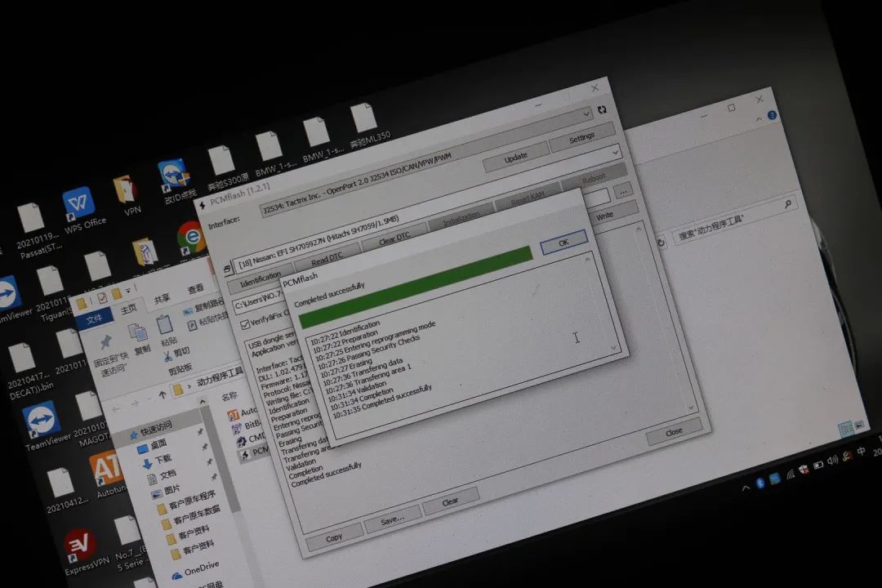The height and width of the screenshot is (588, 882).
Task: Collapse the Explorer ribbon with the chevron
Action: [x=759, y=119]
